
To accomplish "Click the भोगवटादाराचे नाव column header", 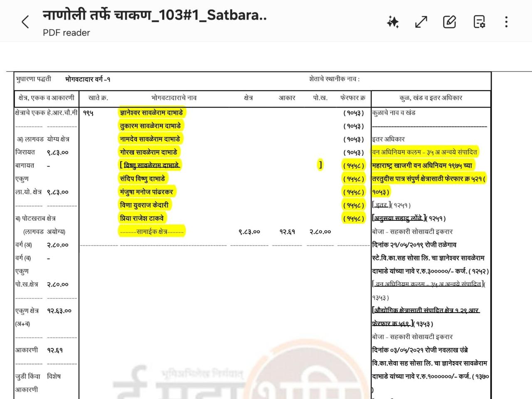I will point(174,98).
